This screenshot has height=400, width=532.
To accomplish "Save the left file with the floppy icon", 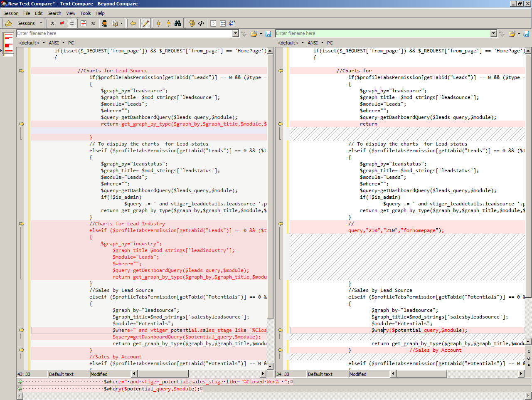I will pos(268,34).
